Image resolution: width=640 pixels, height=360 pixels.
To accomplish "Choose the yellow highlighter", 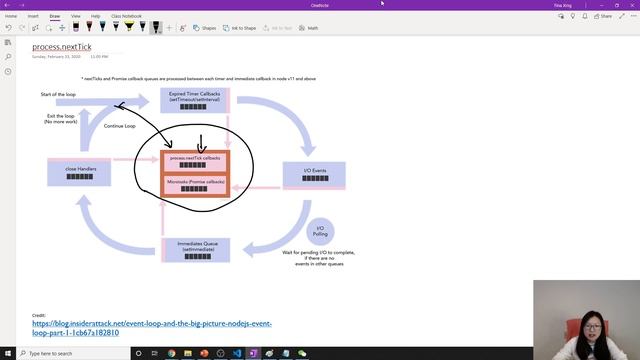I will coord(129,27).
